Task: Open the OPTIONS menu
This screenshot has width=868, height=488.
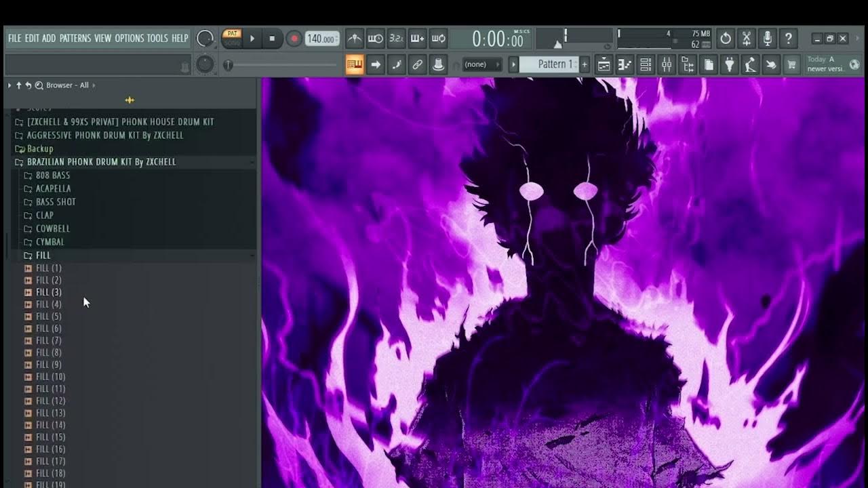Action: 130,38
